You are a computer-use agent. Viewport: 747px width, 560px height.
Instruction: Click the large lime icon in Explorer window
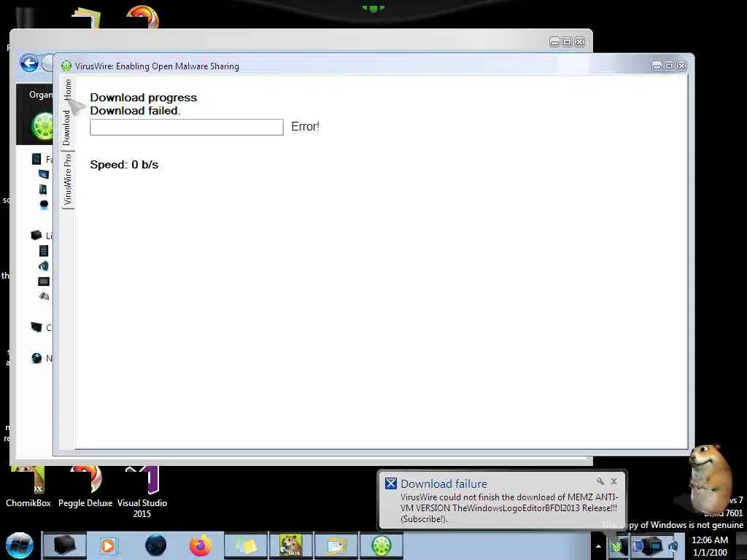tap(42, 126)
